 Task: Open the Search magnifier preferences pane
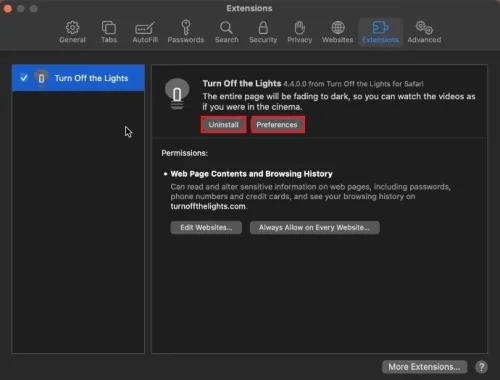[227, 32]
